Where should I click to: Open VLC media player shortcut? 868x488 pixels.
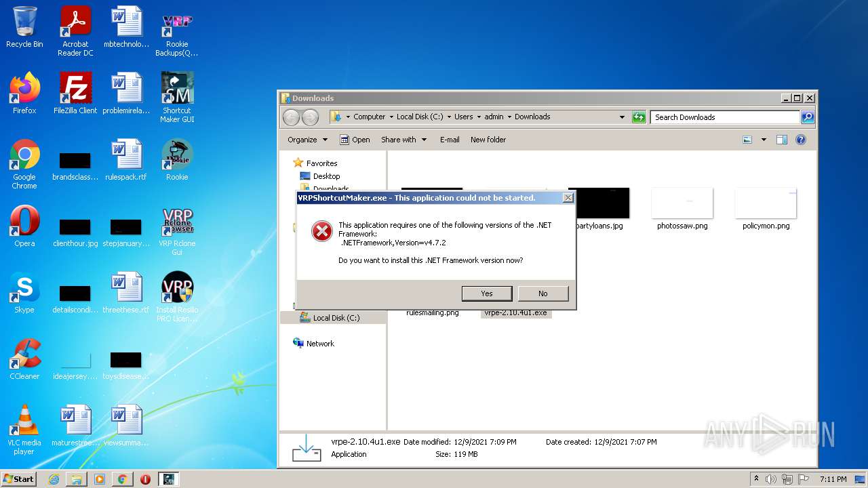pos(24,430)
